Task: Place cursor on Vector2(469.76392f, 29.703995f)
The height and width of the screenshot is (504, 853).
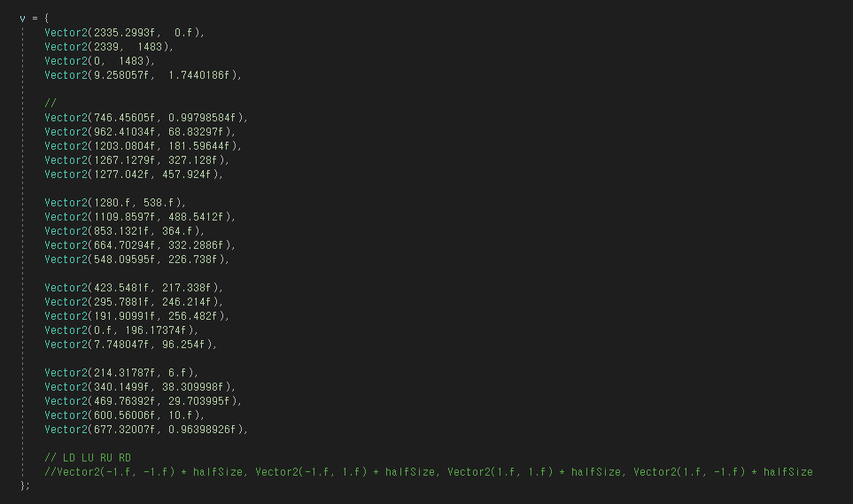Action: click(143, 401)
